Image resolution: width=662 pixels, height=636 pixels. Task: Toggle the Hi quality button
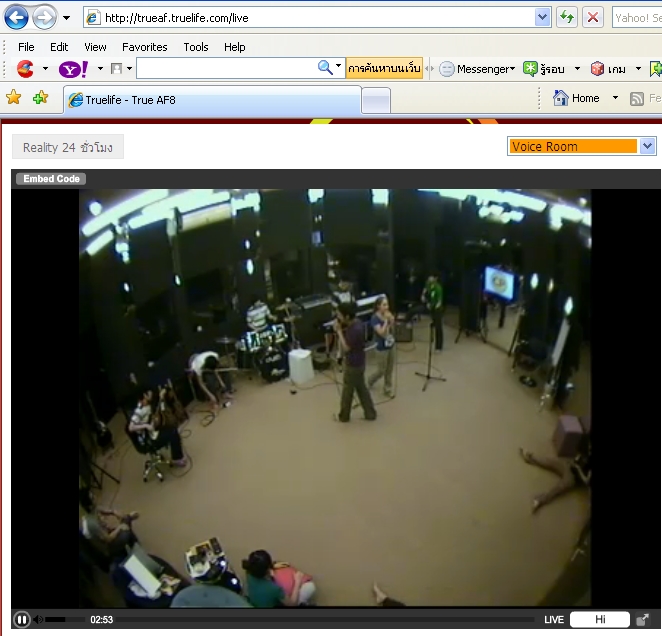(x=600, y=619)
